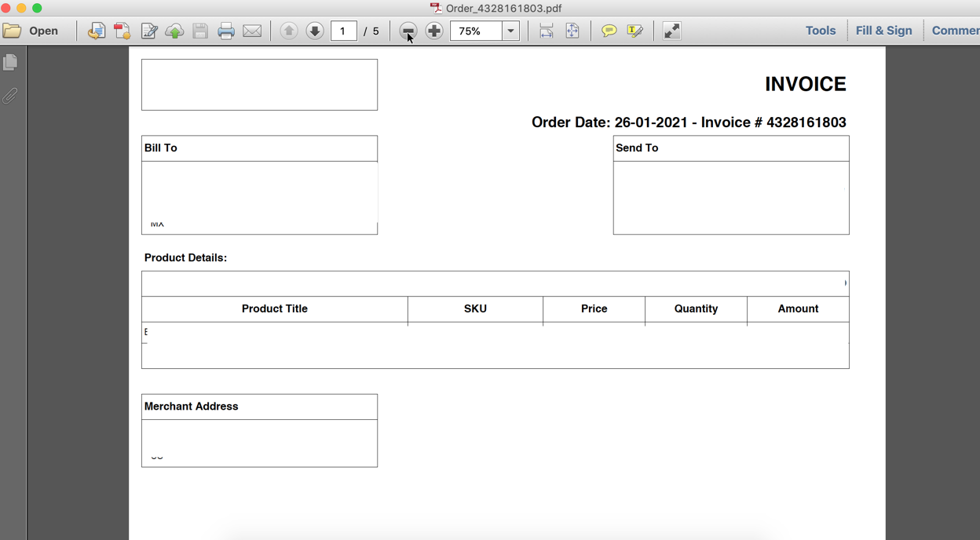
Task: Toggle fit page to window width
Action: (546, 31)
